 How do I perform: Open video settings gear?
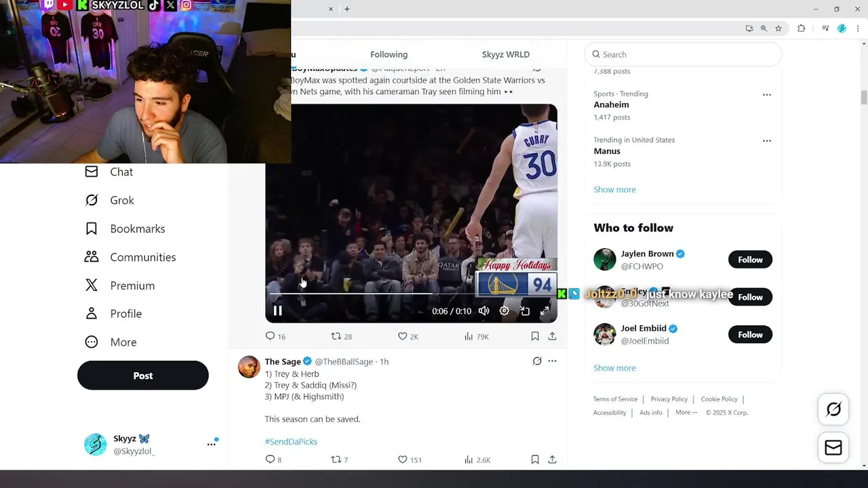504,311
